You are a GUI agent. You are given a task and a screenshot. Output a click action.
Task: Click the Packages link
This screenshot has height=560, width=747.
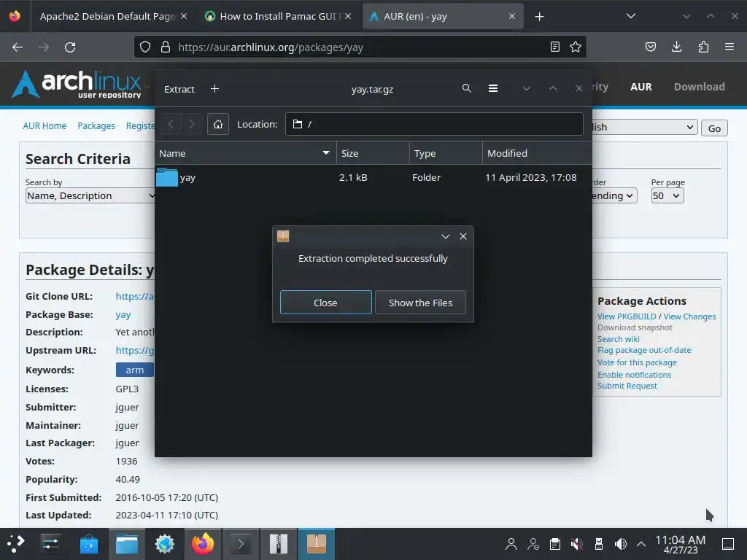tap(96, 125)
